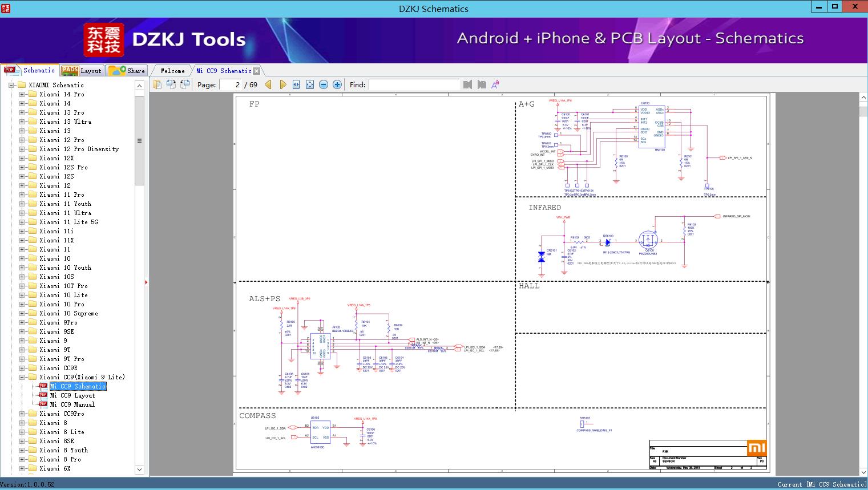Click the Xiaomi 12S Pro folder icon
868x490 pixels.
(33, 167)
